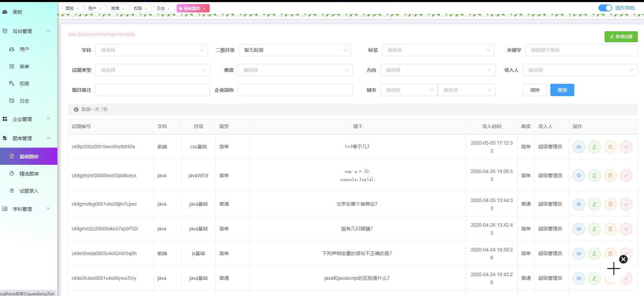The height and width of the screenshot is (296, 644).
Task: Open the first 城市 dropdown
Action: point(409,90)
